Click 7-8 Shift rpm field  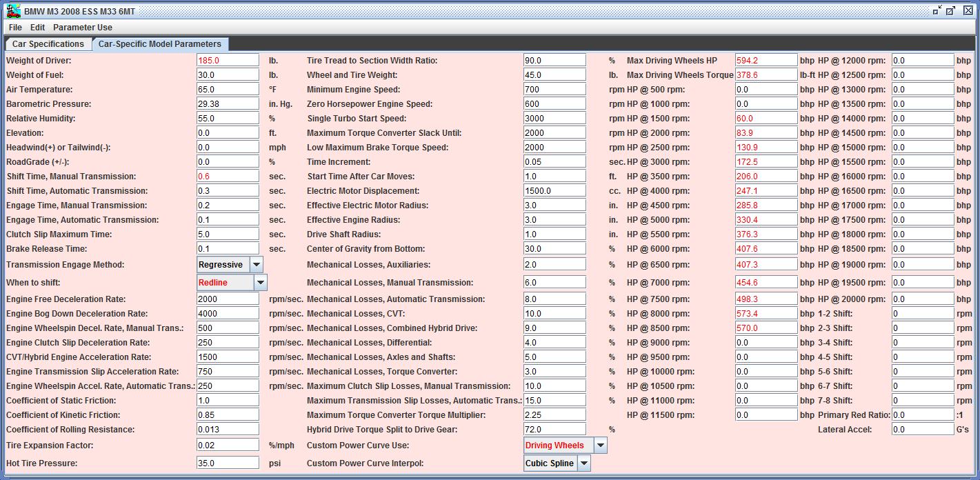(x=923, y=401)
